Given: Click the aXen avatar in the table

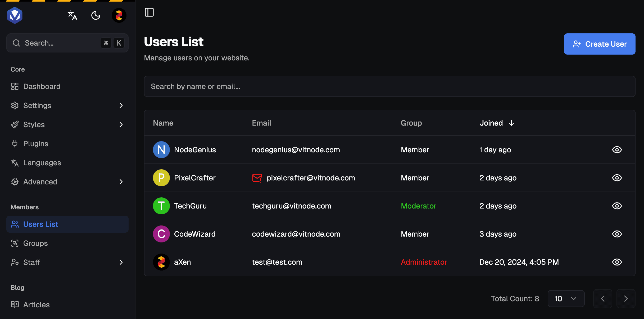Looking at the screenshot, I should (161, 262).
